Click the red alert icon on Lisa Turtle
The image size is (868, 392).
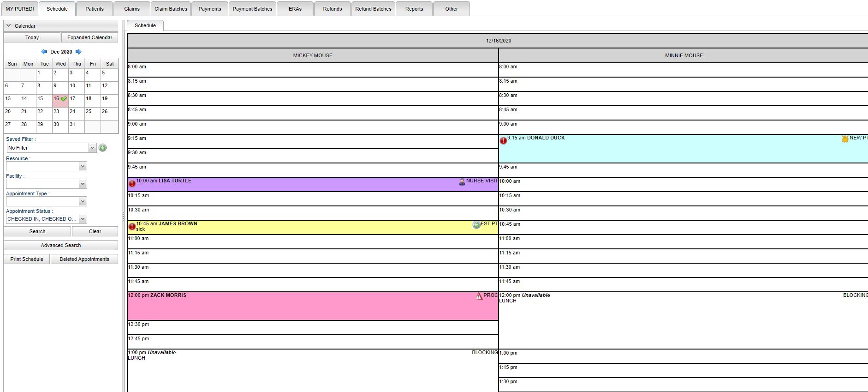132,183
